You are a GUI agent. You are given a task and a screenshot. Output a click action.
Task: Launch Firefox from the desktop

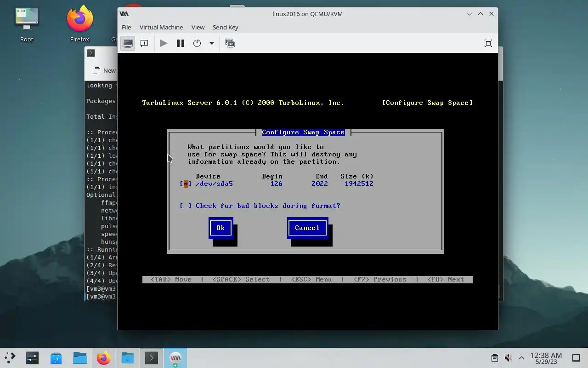point(79,24)
